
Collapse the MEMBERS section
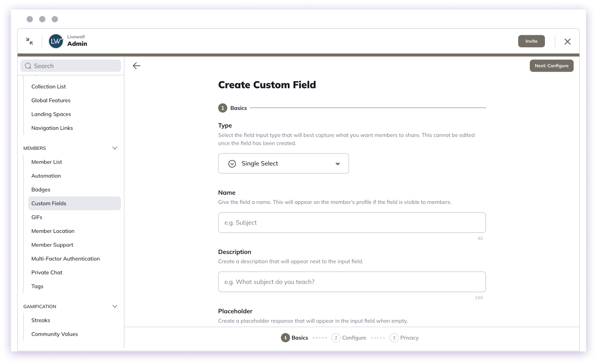[115, 148]
